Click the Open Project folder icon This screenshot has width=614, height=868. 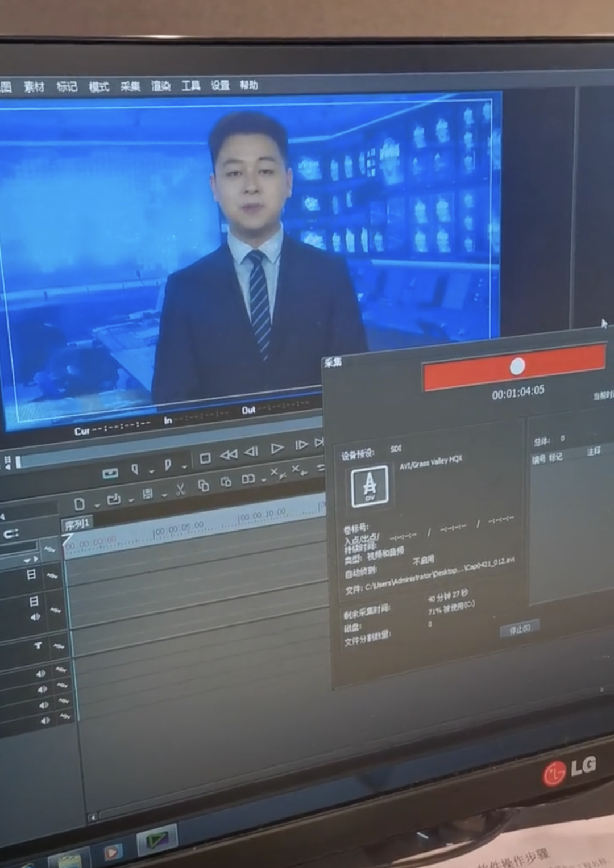[x=114, y=499]
